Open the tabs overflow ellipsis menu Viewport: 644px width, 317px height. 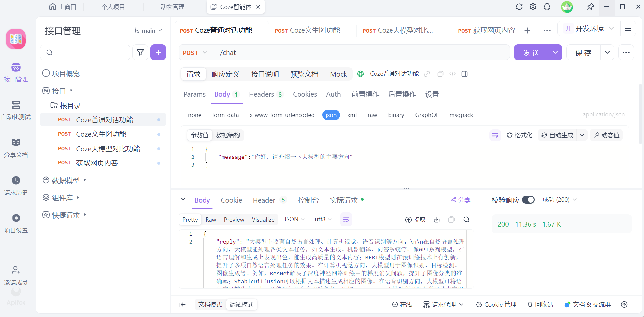[x=547, y=30]
